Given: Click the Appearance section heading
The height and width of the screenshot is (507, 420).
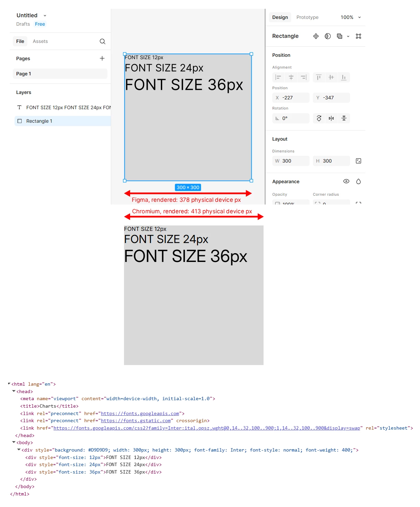Looking at the screenshot, I should tap(286, 182).
